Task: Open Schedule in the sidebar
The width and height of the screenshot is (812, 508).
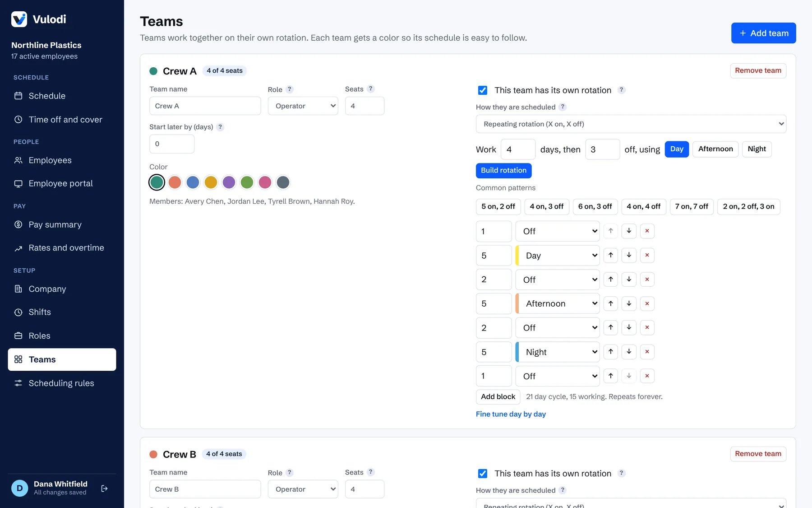Action: [62, 96]
